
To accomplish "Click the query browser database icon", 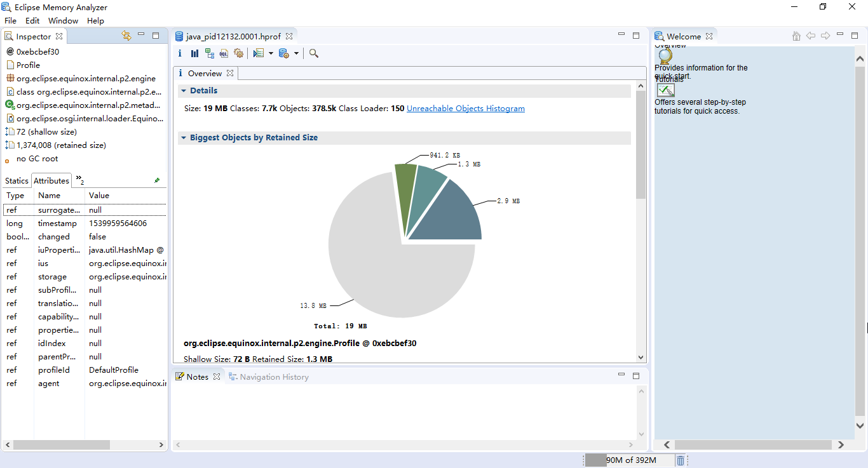I will 283,53.
